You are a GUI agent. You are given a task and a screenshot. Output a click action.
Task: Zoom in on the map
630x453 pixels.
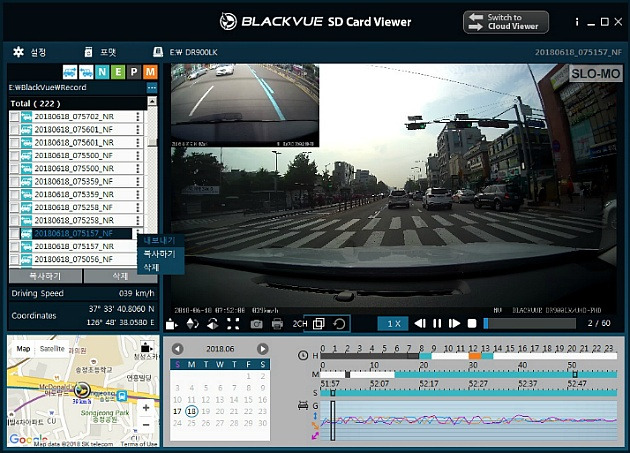point(146,408)
